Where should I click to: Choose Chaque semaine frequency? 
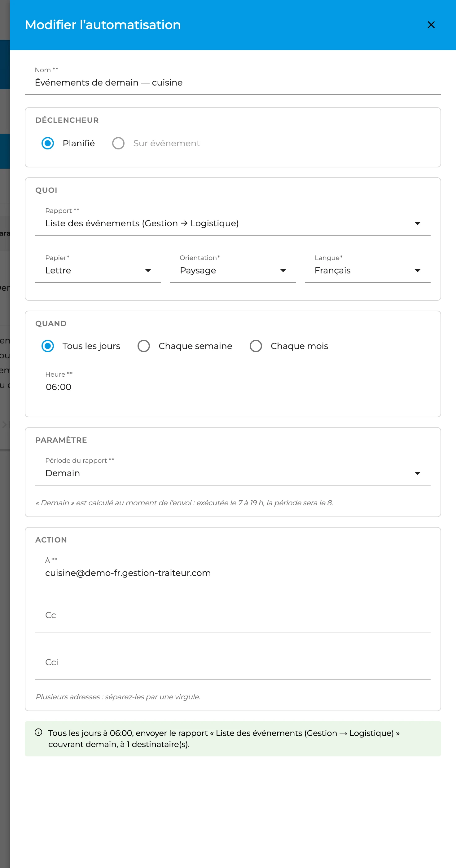click(x=144, y=346)
